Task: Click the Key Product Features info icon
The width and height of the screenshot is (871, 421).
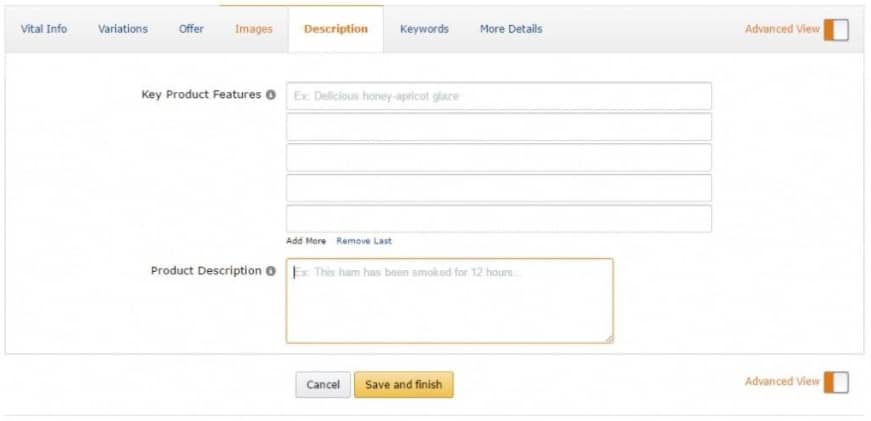Action: tap(271, 95)
